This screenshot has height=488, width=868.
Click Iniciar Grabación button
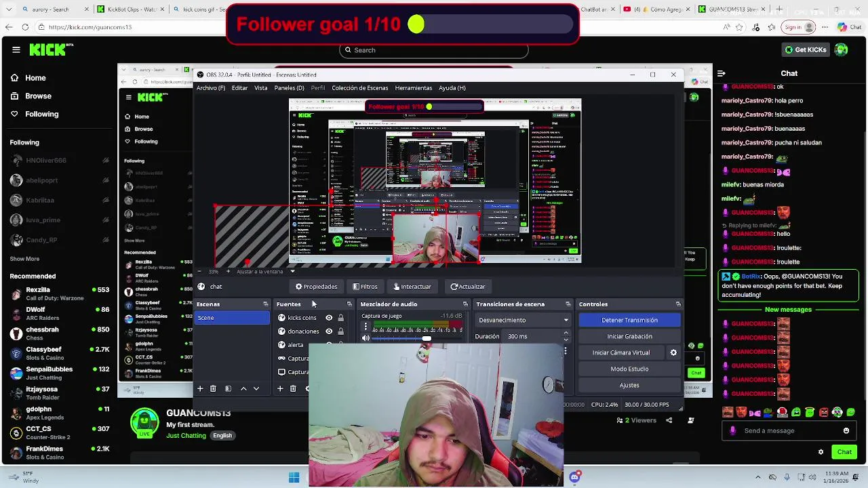point(629,336)
